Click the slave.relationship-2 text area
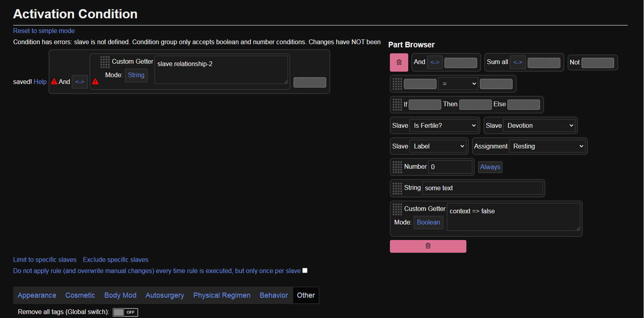 (221, 70)
